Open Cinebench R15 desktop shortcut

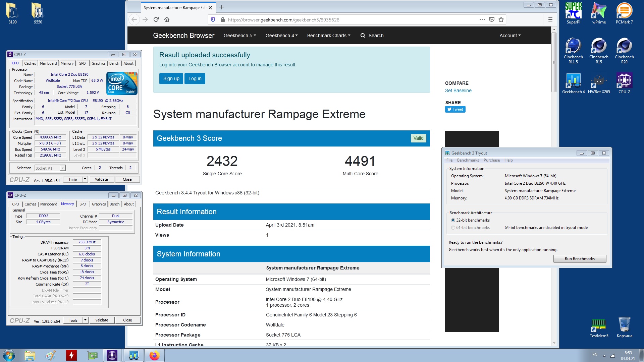[x=599, y=51]
